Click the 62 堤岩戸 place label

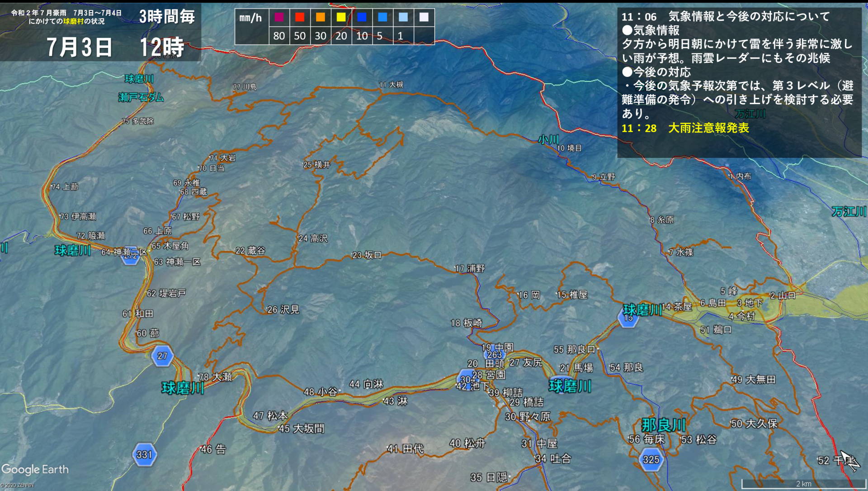tap(166, 293)
